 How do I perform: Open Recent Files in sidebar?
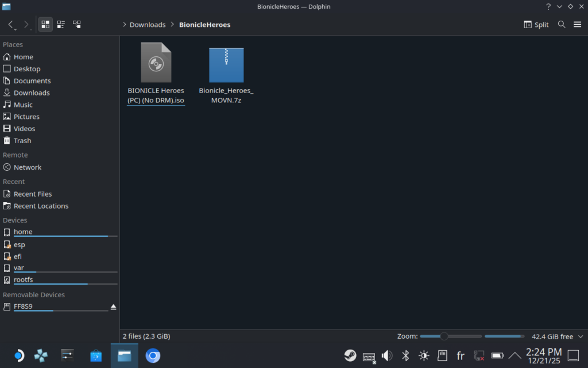pos(33,194)
